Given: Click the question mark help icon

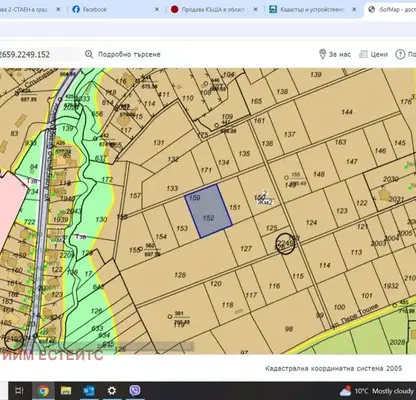Looking at the screenshot, I should tap(400, 54).
